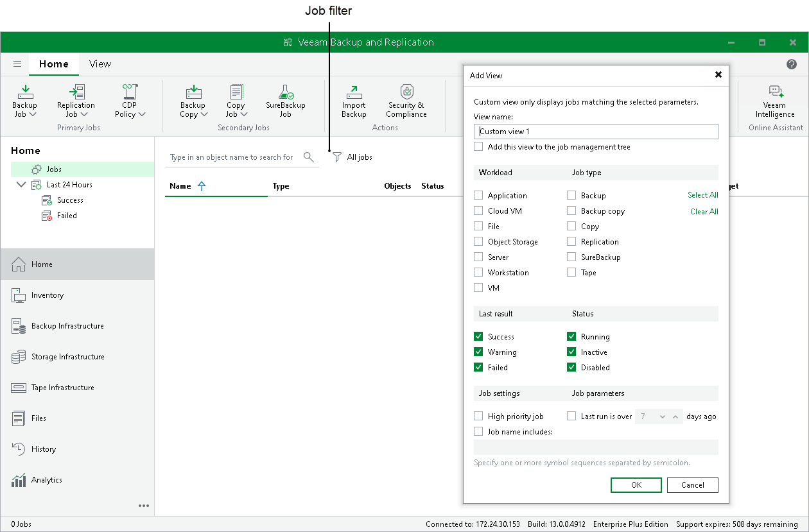Click the Copy Job ribbon icon
Screen dimensions: 809x532
point(236,91)
